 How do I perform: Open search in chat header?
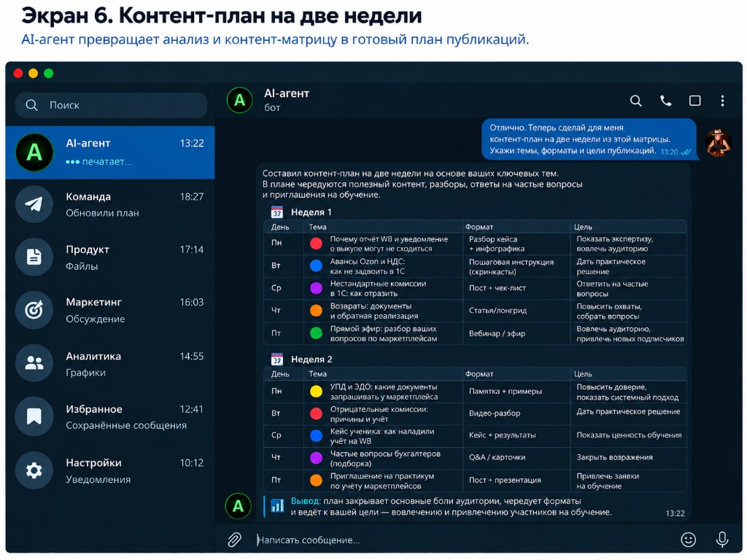click(635, 101)
